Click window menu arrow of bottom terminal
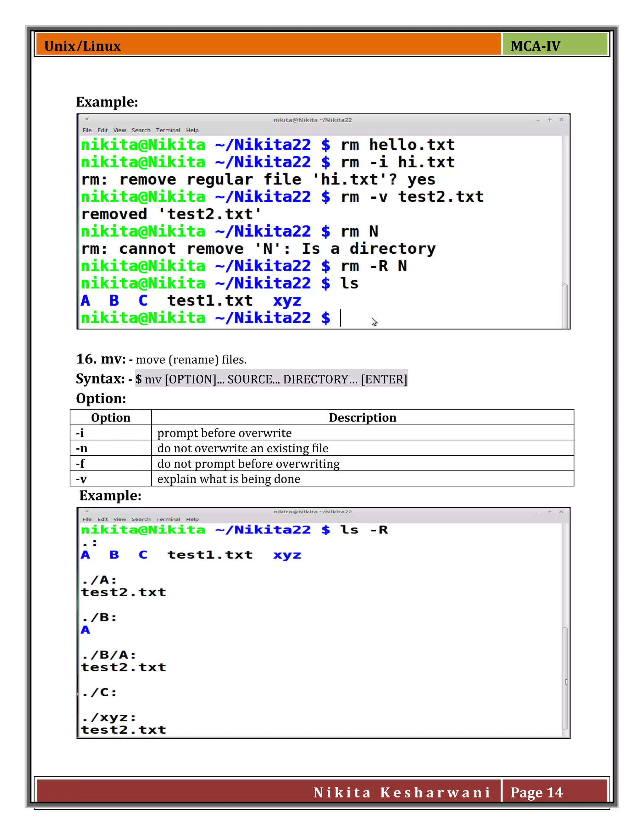Screen dimensions: 644x833 (87, 511)
